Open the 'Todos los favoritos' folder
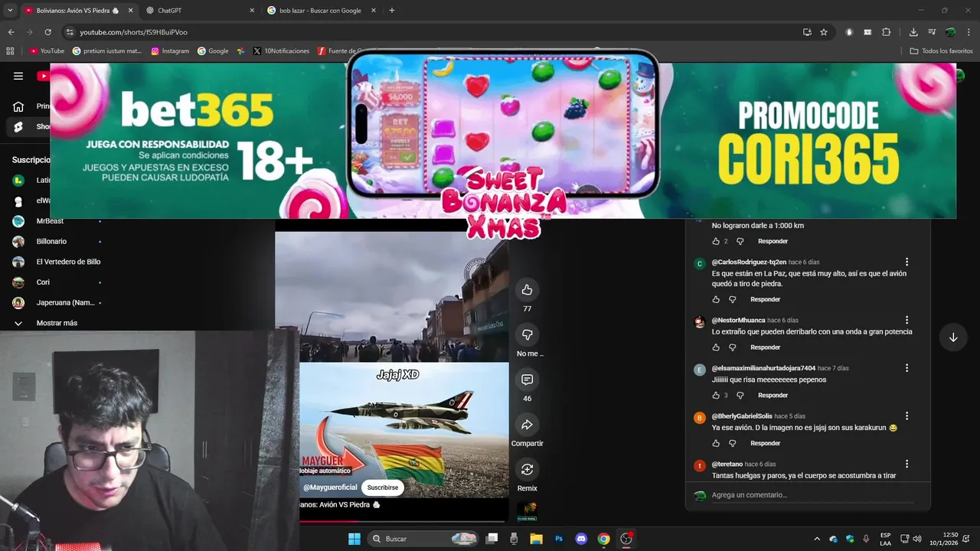 coord(941,51)
